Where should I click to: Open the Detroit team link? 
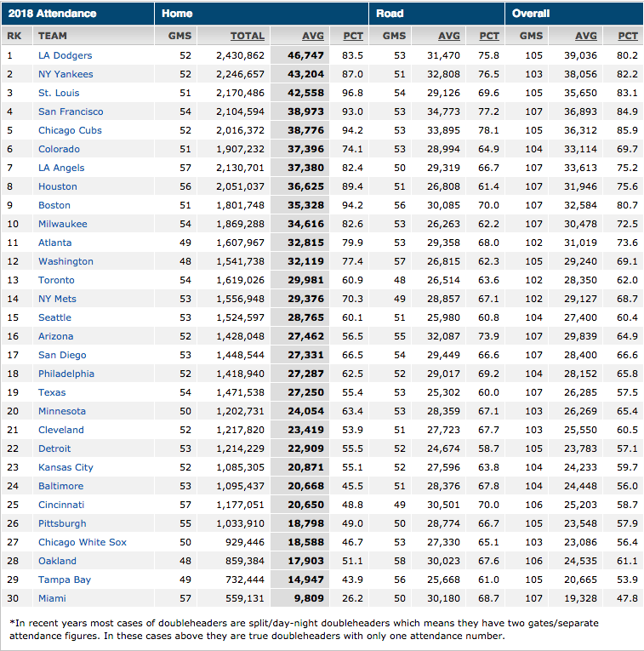tap(54, 448)
